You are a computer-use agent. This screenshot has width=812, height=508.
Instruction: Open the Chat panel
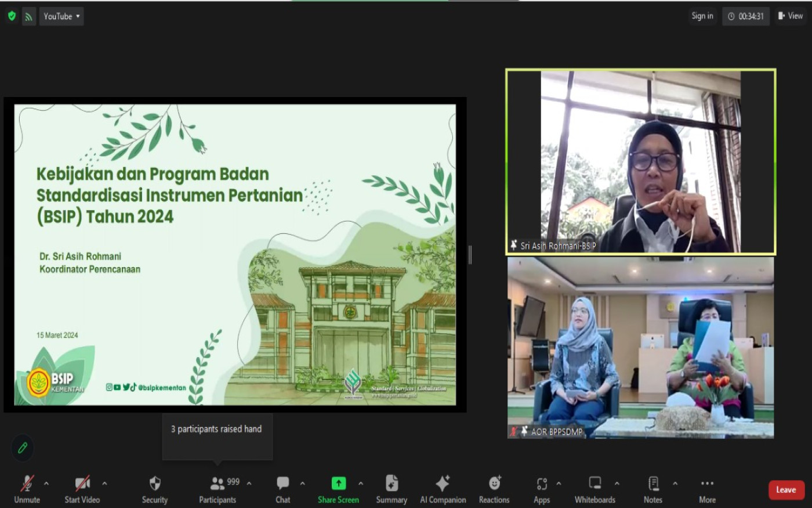click(x=282, y=484)
